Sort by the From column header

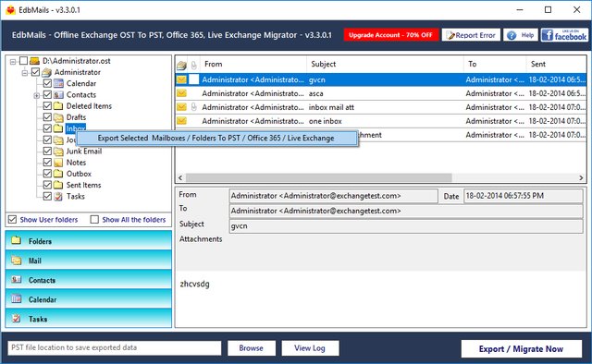click(x=253, y=64)
